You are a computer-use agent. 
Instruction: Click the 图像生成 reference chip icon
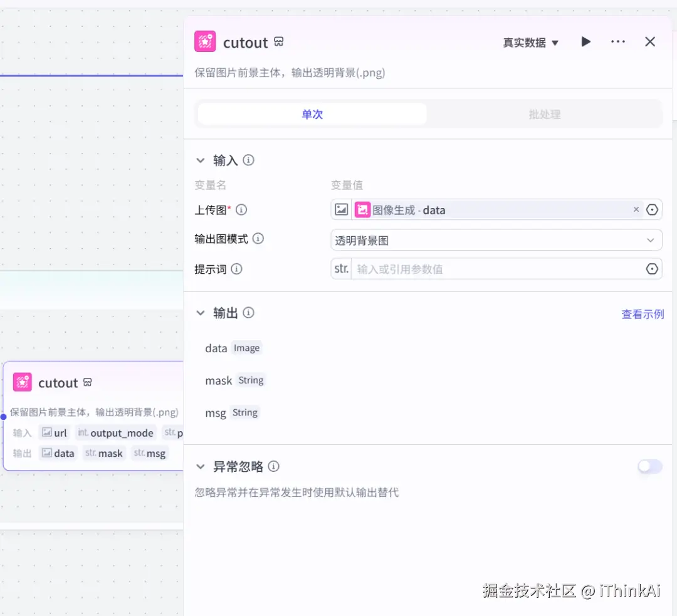(x=363, y=209)
